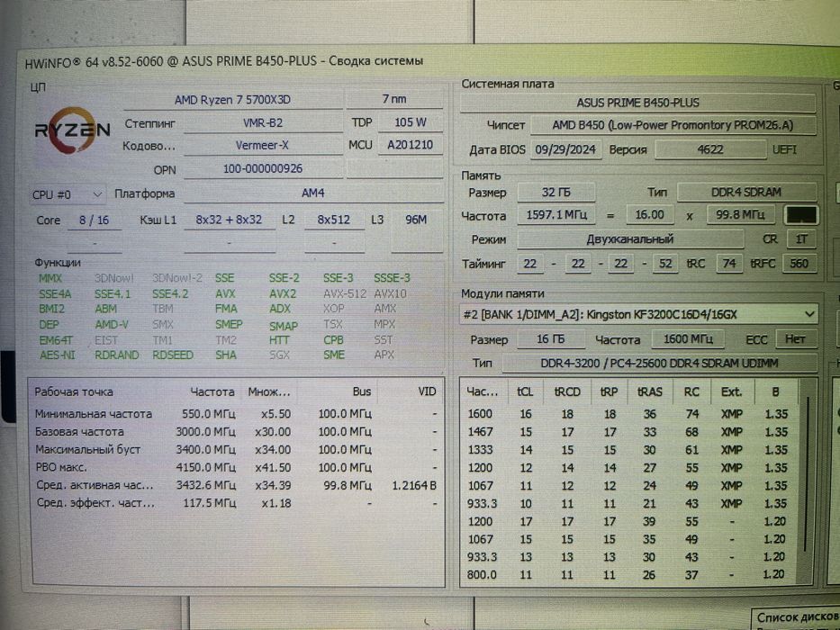The height and width of the screenshot is (630, 840).
Task: Click the RDRAND feature flag
Action: point(117,355)
